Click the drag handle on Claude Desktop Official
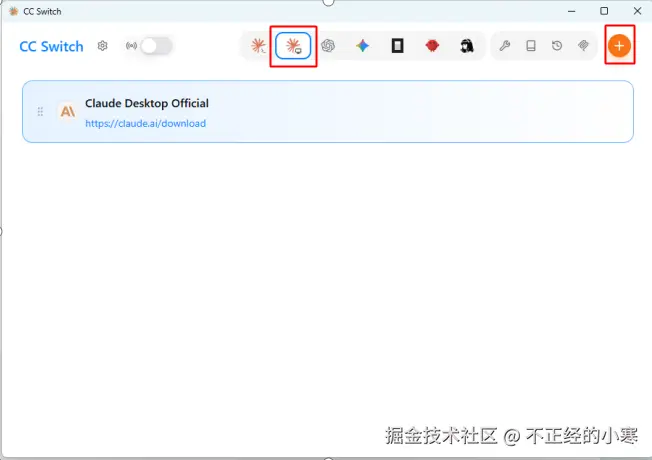652x460 pixels. [40, 111]
